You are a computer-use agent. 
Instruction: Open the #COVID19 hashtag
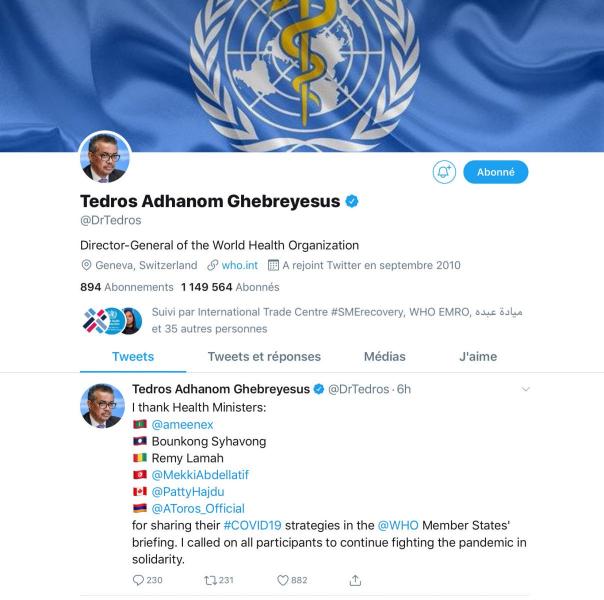point(252,525)
